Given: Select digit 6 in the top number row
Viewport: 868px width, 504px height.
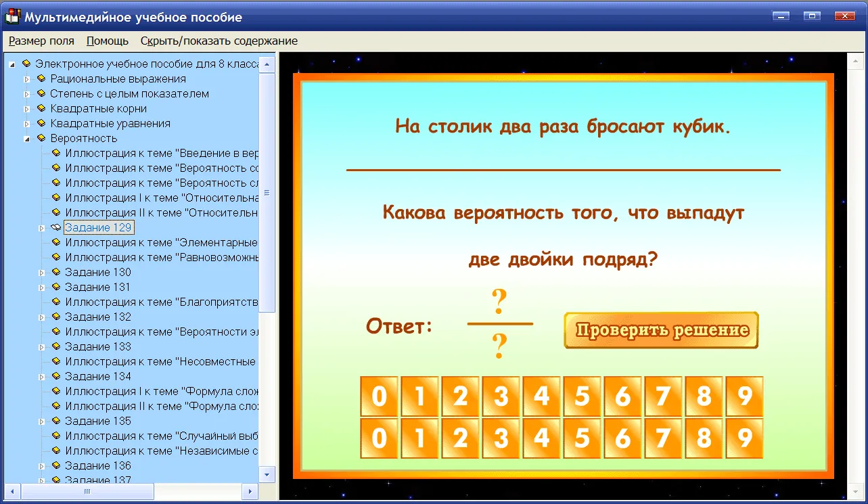Looking at the screenshot, I should coord(622,396).
